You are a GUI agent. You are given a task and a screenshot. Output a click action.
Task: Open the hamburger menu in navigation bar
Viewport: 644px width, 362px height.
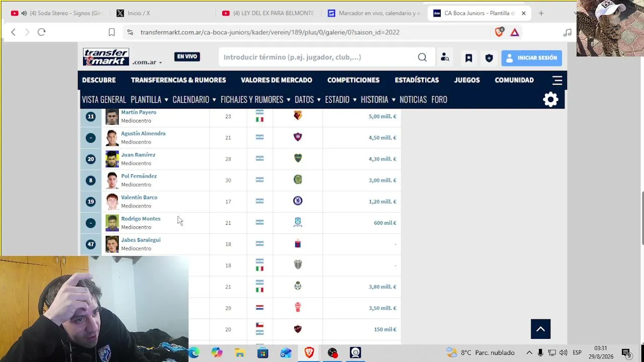557,80
